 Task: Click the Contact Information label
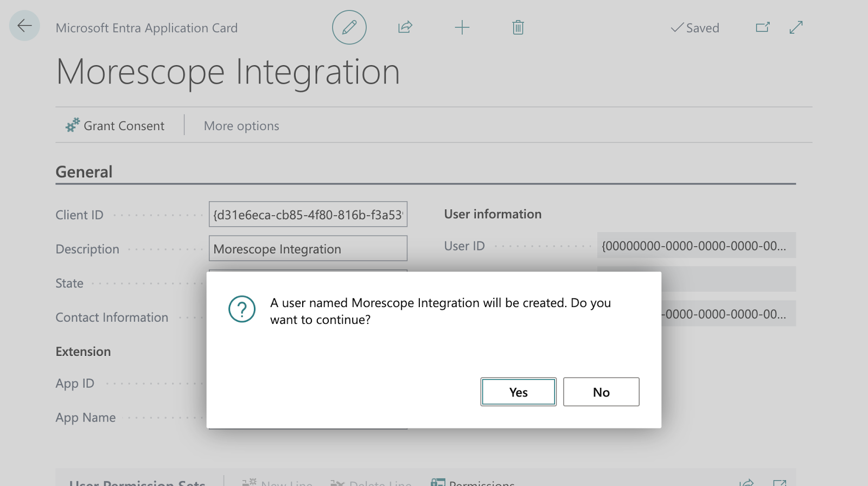(112, 317)
